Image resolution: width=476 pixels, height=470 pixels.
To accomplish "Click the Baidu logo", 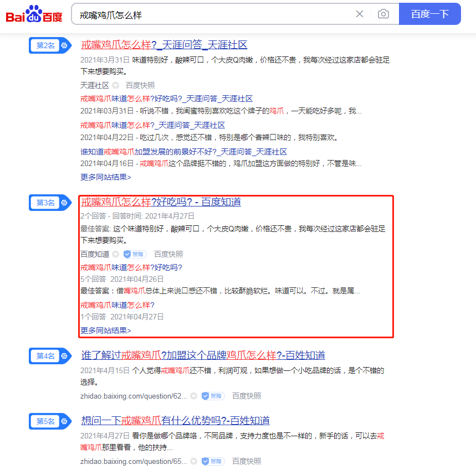I will pos(34,14).
